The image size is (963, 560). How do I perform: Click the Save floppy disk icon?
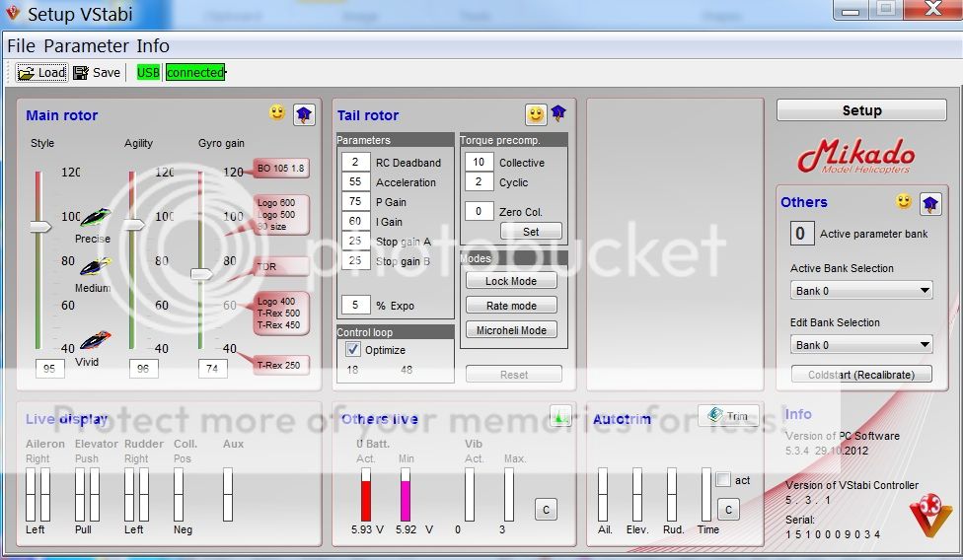pyautogui.click(x=81, y=72)
